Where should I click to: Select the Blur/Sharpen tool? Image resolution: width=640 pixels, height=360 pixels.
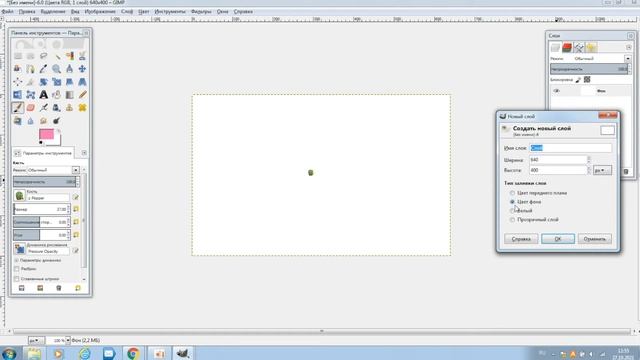[x=31, y=121]
